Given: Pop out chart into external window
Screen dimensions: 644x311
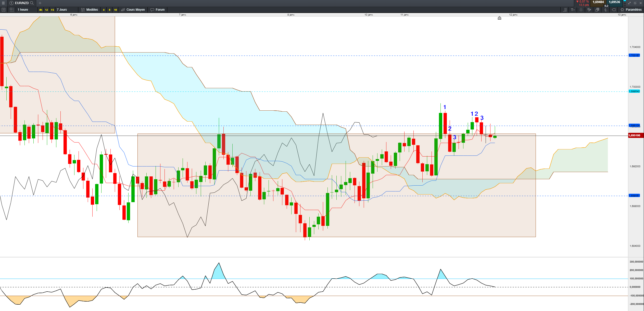Looking at the screenshot, I should (x=635, y=3).
